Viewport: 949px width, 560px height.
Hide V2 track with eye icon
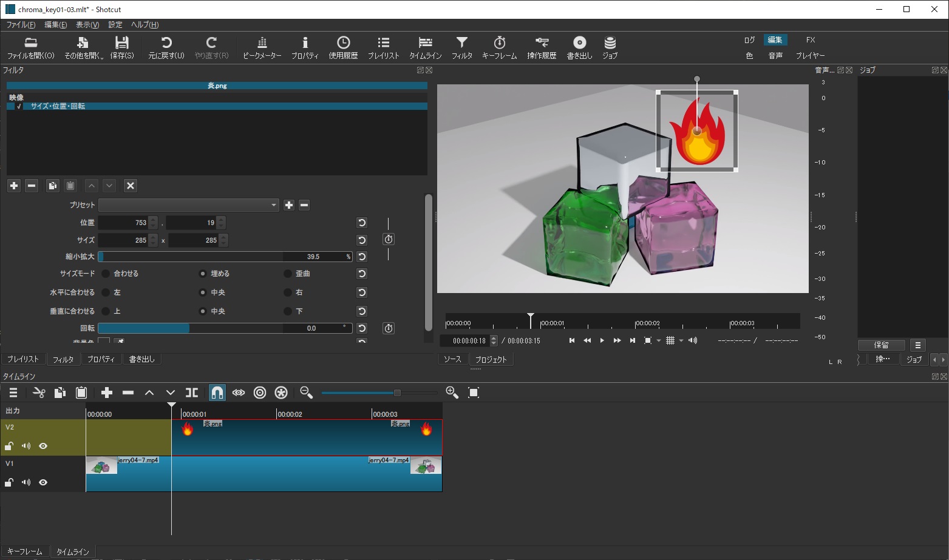[43, 446]
